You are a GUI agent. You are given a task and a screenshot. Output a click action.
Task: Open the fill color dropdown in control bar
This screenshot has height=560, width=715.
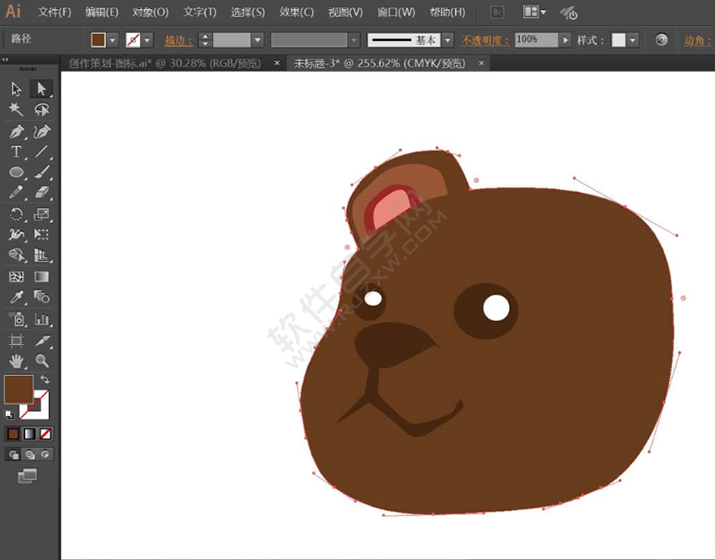[x=113, y=40]
